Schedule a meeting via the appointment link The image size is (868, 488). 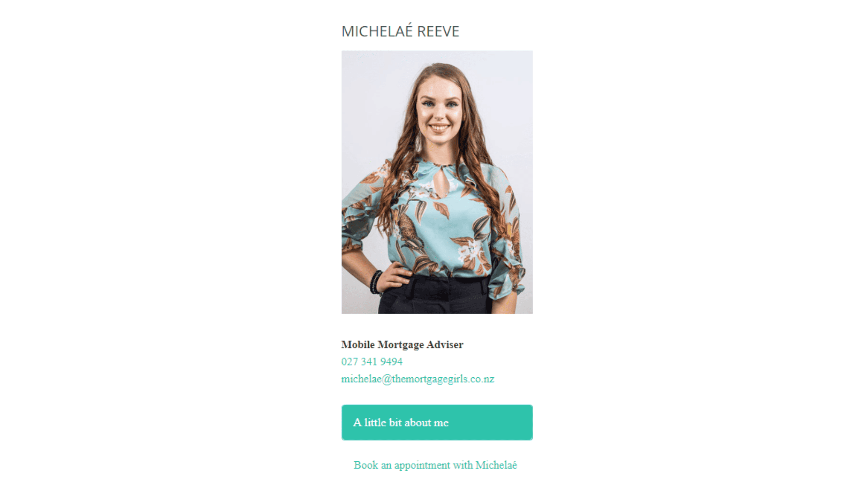(x=435, y=465)
